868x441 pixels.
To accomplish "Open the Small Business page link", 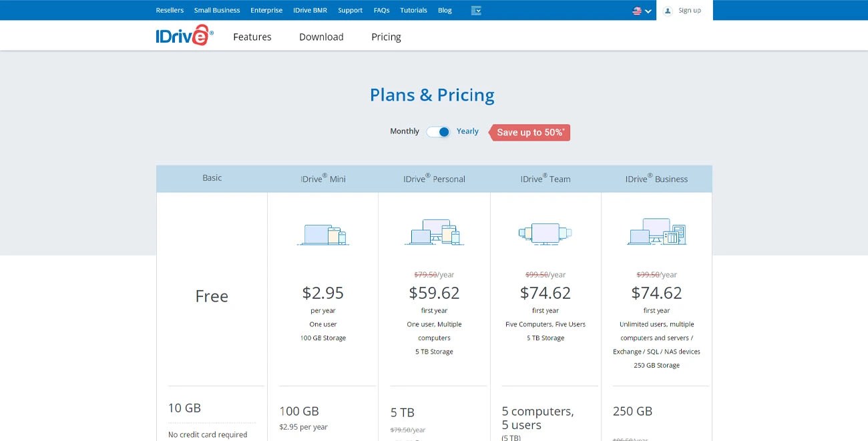I will pos(216,10).
